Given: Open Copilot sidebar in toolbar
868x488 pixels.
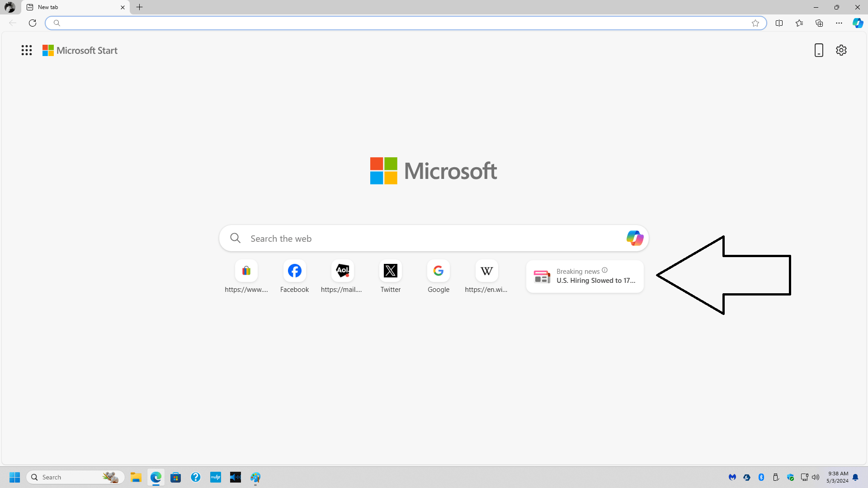Looking at the screenshot, I should click(858, 23).
